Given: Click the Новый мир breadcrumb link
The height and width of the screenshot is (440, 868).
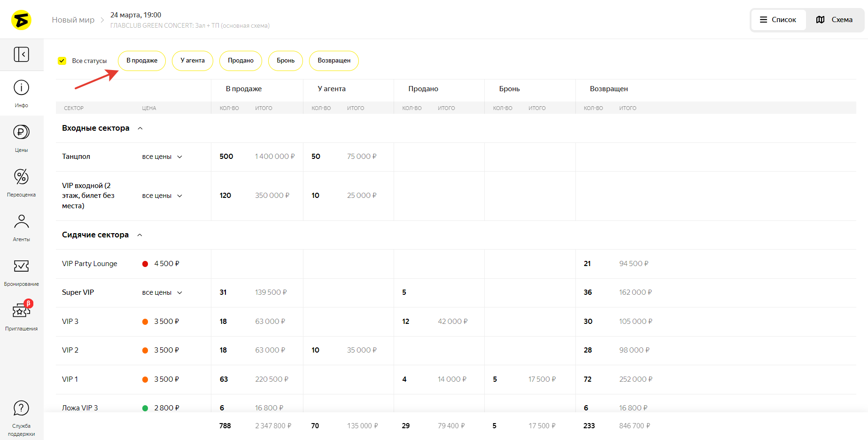Looking at the screenshot, I should (73, 20).
